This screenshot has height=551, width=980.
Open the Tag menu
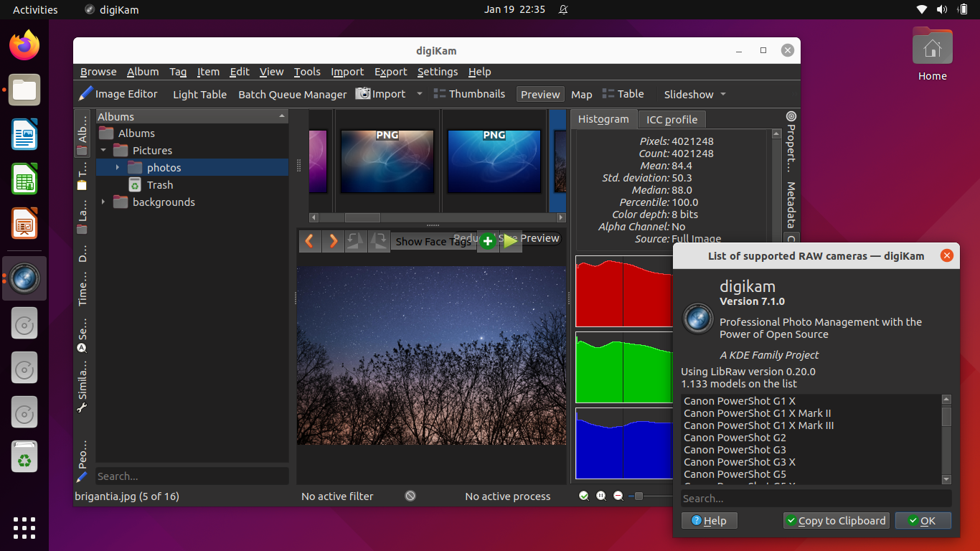pos(178,72)
